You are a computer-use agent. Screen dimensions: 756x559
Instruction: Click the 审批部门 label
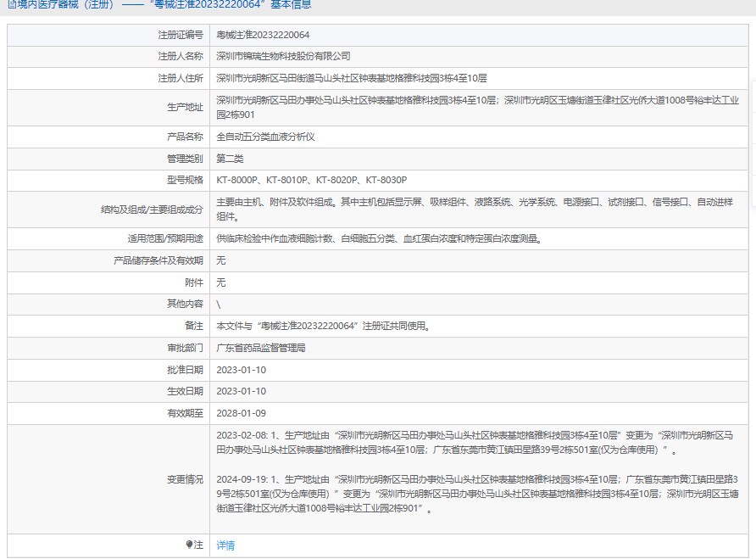coord(185,348)
